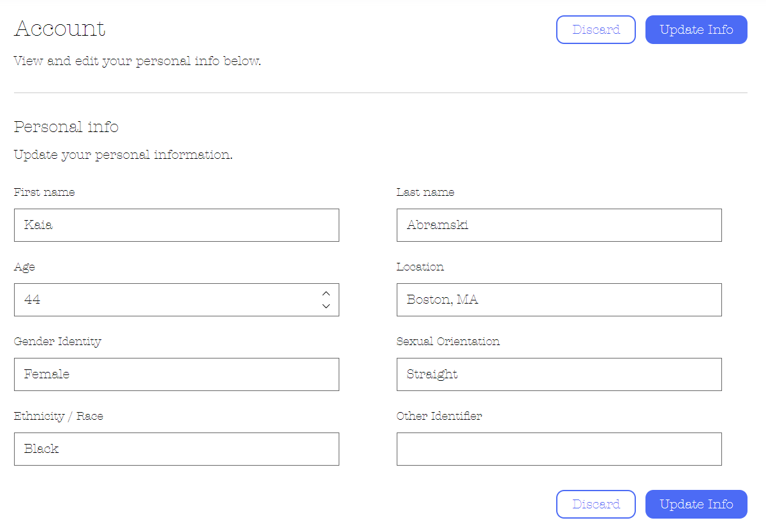Screen dimensions: 766x532
Task: Click the Gender Identity field showing Female
Action: 176,374
